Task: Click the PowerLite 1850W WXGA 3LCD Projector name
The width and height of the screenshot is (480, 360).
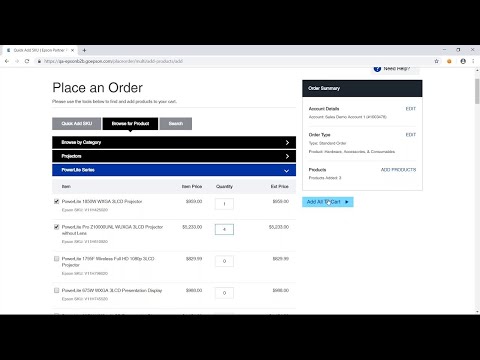Action: coord(102,201)
